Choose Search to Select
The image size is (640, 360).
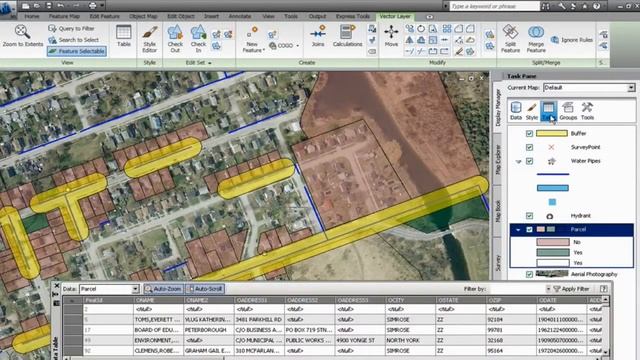click(x=73, y=40)
